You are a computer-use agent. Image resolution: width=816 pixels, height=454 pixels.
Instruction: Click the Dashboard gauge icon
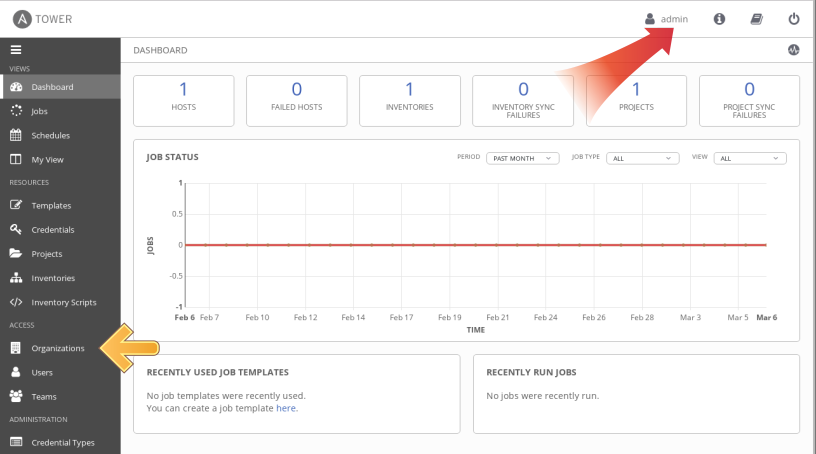click(x=16, y=87)
